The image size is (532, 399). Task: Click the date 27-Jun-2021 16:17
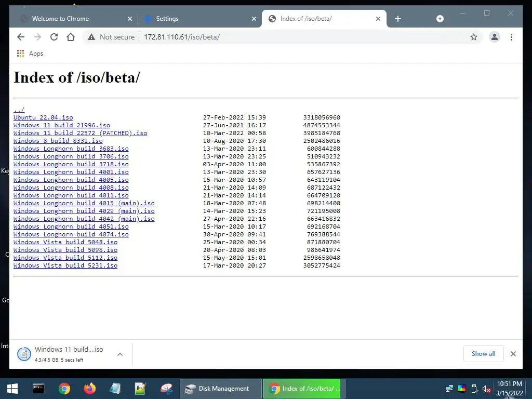click(x=234, y=125)
